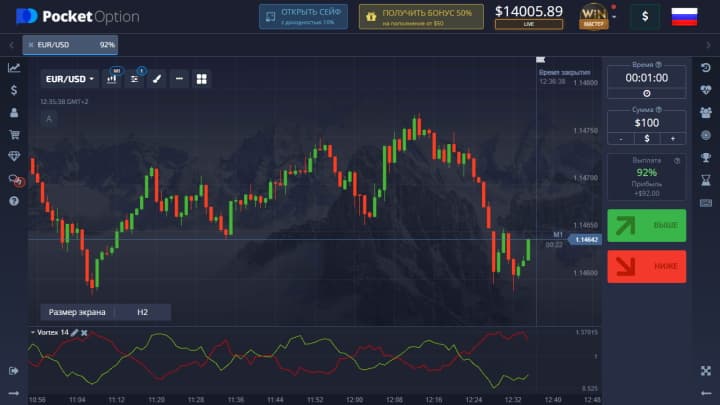Open the trophy tournaments icon
The image size is (720, 405).
pyautogui.click(x=705, y=157)
